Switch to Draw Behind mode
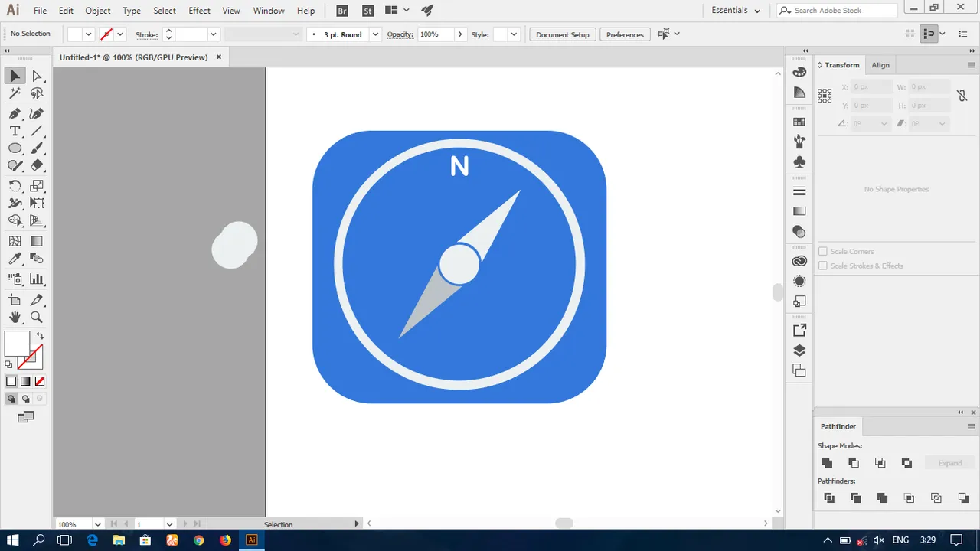Viewport: 980px width, 551px height. (25, 399)
